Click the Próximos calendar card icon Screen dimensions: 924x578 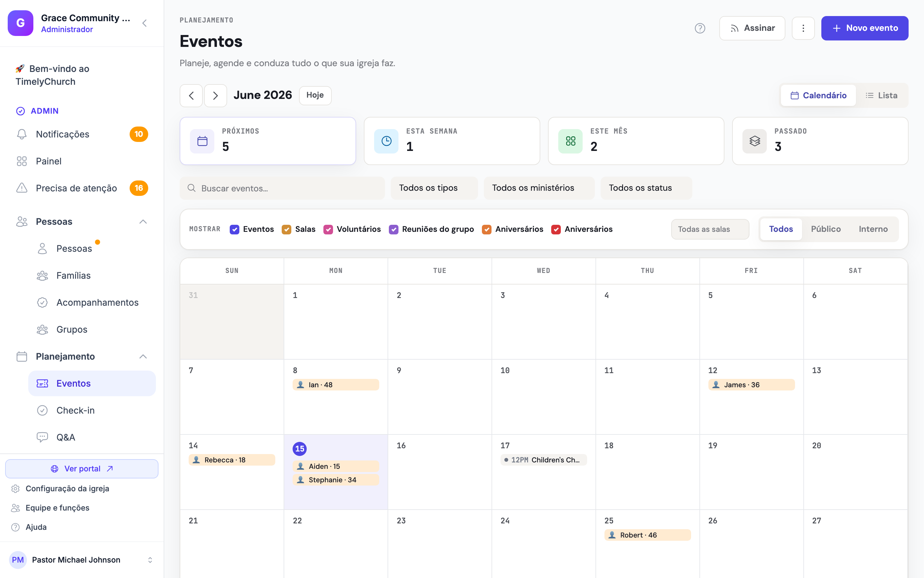(202, 141)
